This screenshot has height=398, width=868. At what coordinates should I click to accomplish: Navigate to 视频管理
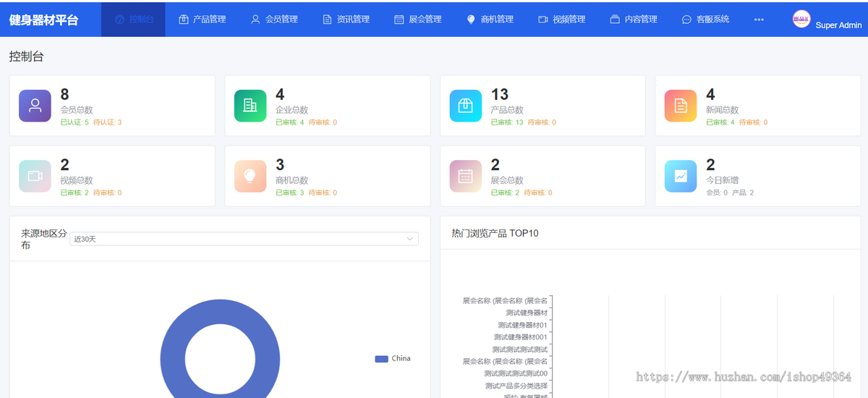(561, 20)
